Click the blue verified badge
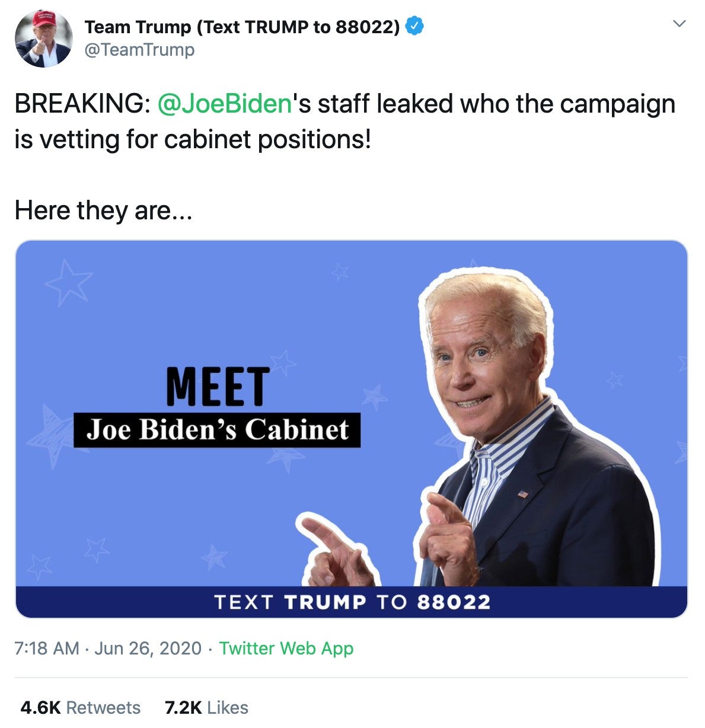705x728 pixels. 414,27
